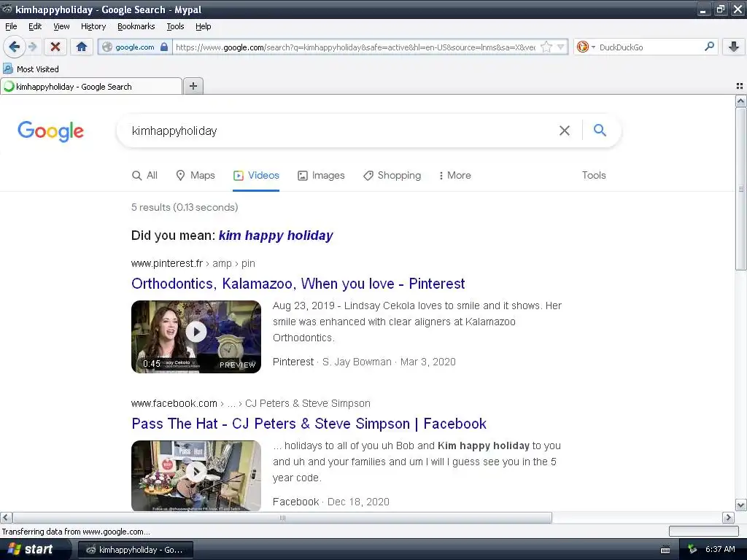747x560 pixels.
Task: Click the vertical scrollbar up arrow
Action: coord(741,101)
